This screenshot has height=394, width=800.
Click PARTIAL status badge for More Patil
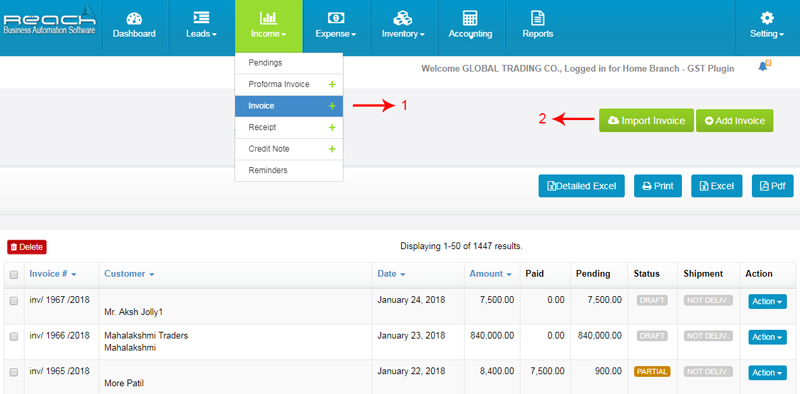click(x=652, y=372)
